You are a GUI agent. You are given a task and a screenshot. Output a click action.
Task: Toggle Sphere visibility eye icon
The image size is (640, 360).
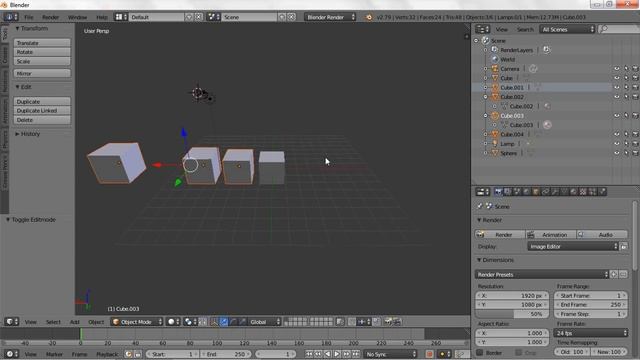[x=617, y=153]
